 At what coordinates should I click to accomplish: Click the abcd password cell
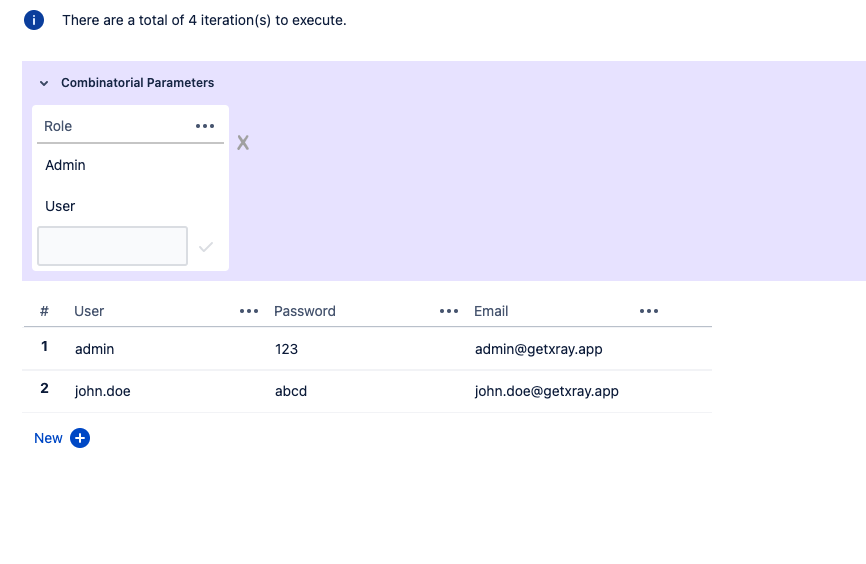[x=291, y=391]
